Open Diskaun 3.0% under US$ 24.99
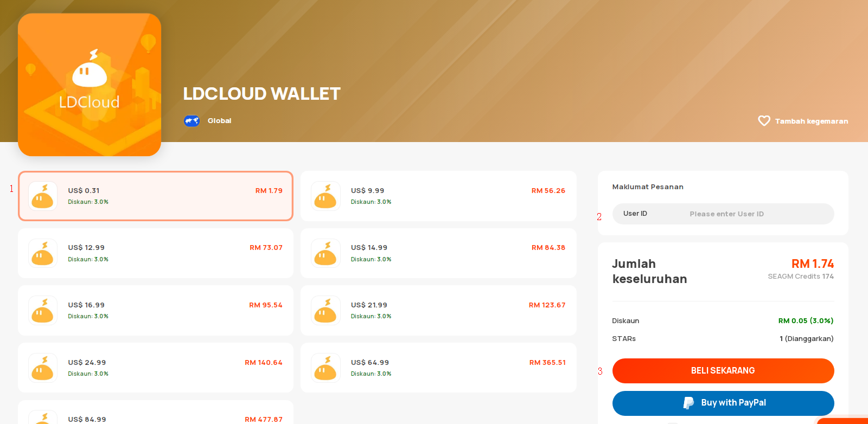868x424 pixels. [x=88, y=374]
